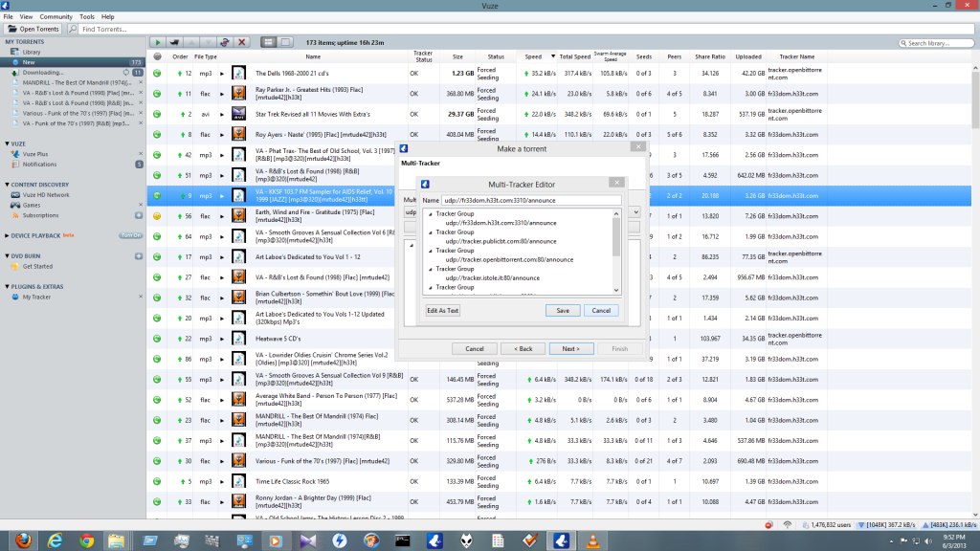
Task: Click Get Started under DVD Burn
Action: (x=37, y=266)
